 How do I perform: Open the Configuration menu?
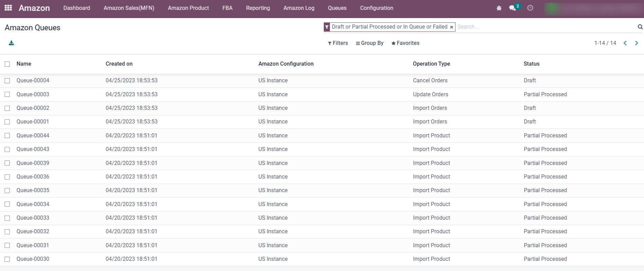pos(376,8)
